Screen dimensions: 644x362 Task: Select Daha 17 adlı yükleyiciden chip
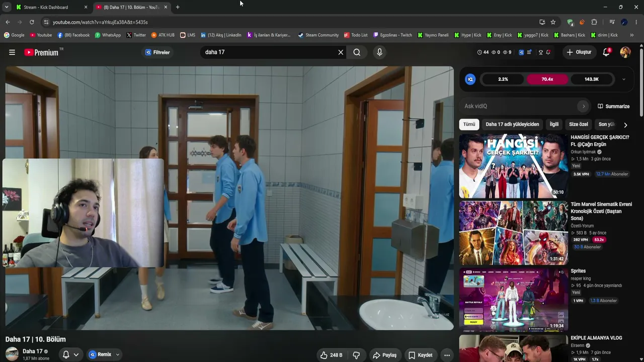point(512,124)
